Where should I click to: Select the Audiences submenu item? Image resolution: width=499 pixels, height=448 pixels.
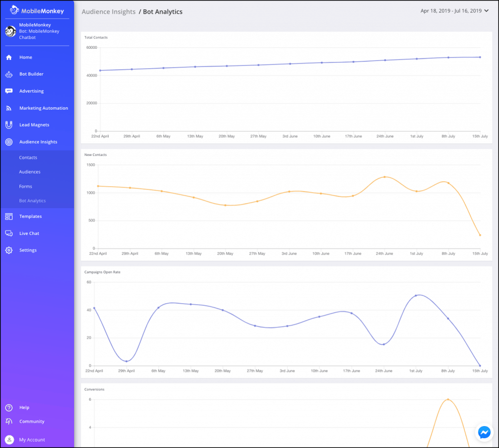30,172
